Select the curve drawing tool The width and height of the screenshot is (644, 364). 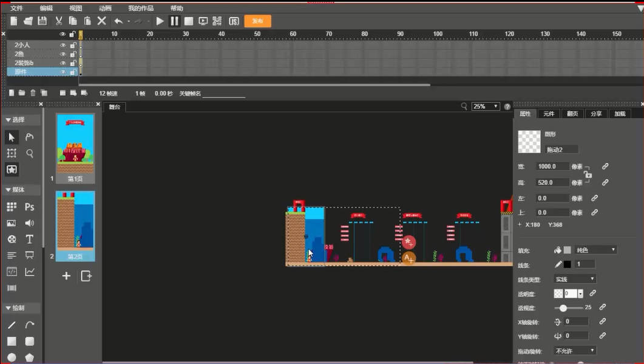(x=30, y=325)
